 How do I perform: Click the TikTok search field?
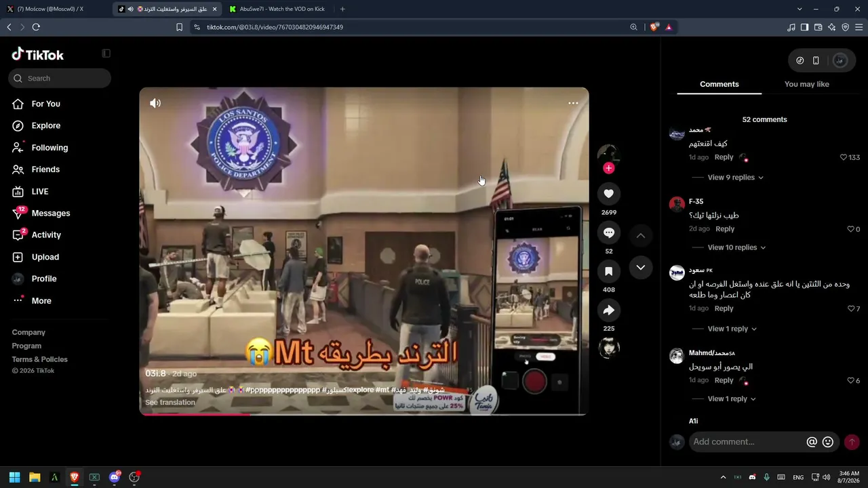pyautogui.click(x=60, y=78)
